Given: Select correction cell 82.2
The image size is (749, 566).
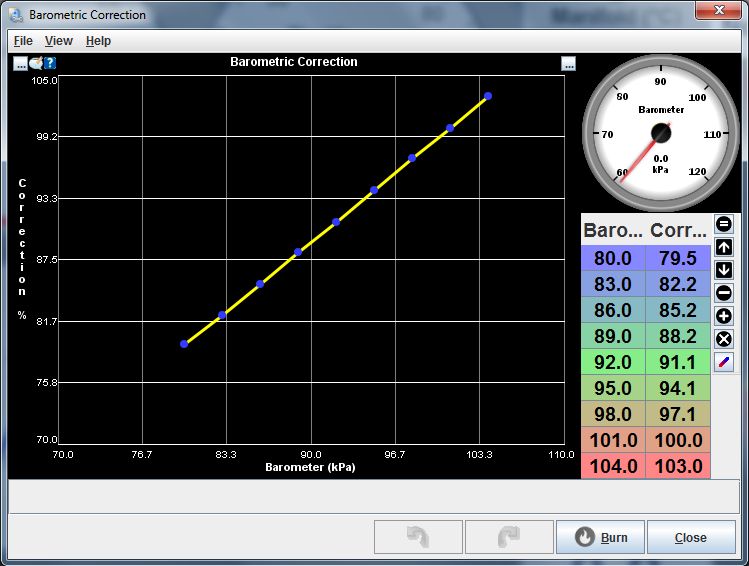Looking at the screenshot, I should (x=678, y=284).
